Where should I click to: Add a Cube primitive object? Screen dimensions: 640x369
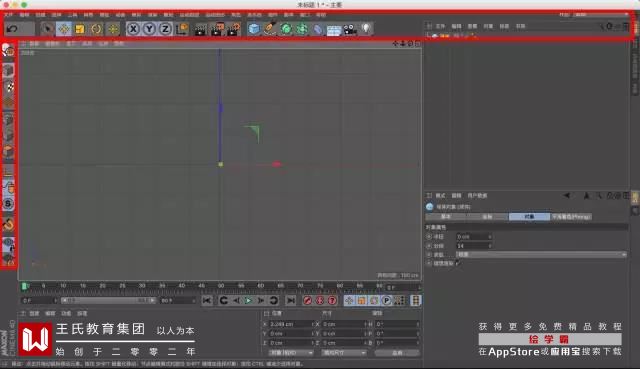click(x=254, y=29)
